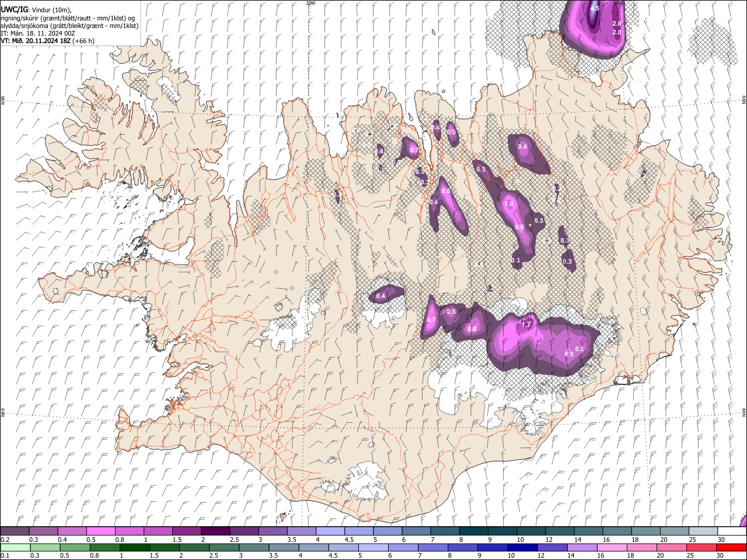Click the '4.5' value in the top purple snow area

point(595,9)
